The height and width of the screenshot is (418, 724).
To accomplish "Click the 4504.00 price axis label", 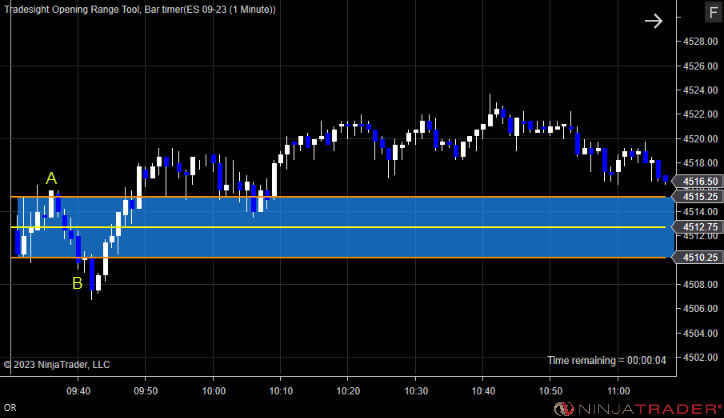I will point(700,333).
